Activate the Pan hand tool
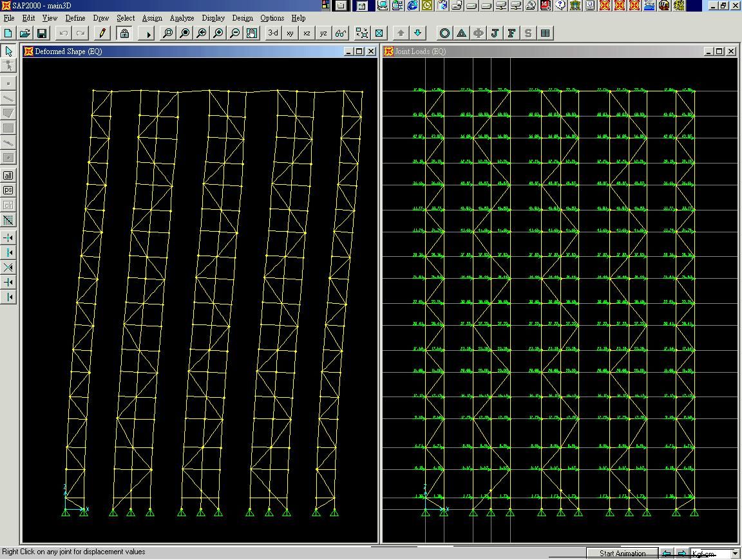742x560 pixels. point(252,33)
